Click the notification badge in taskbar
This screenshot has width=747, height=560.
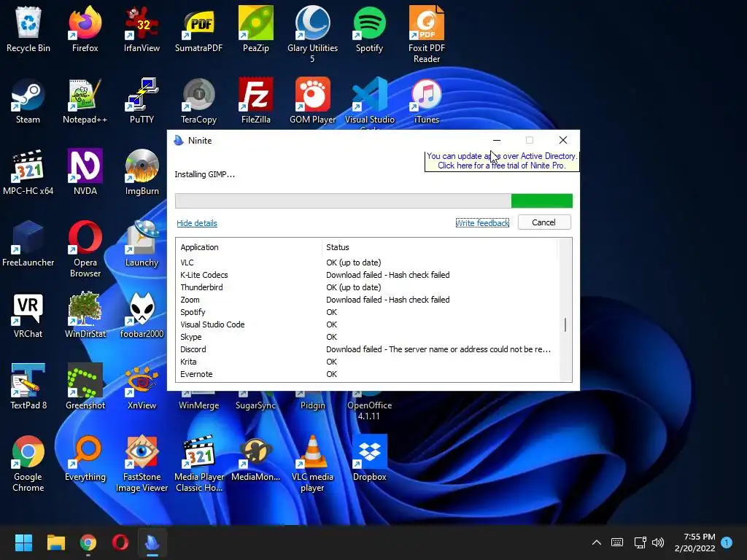727,542
